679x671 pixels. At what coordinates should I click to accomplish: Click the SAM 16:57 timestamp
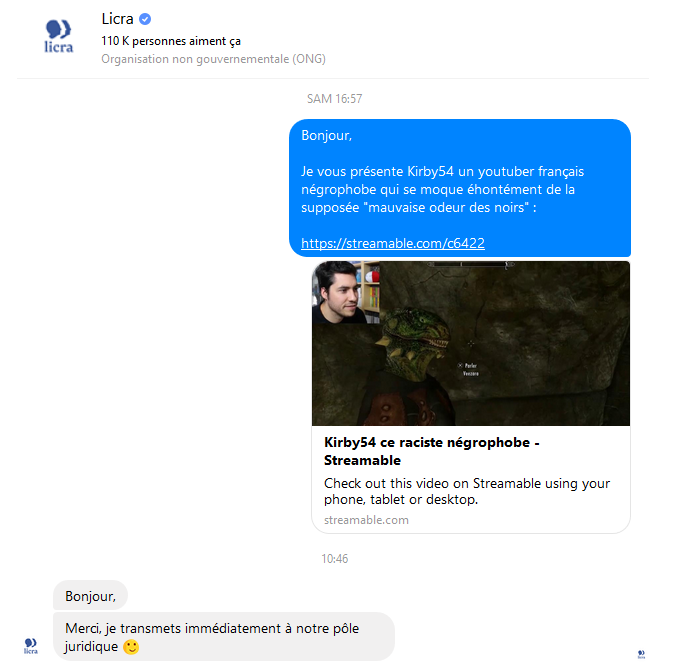tap(334, 99)
